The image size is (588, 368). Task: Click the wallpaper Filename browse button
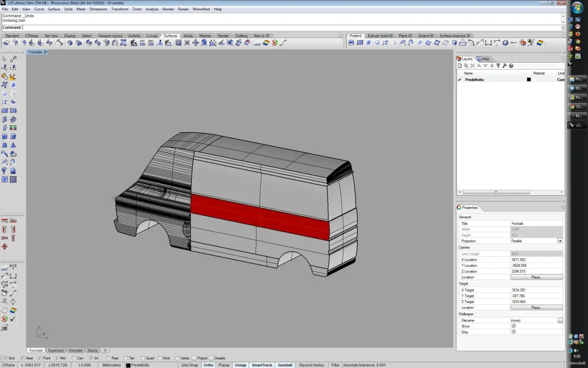coord(560,320)
